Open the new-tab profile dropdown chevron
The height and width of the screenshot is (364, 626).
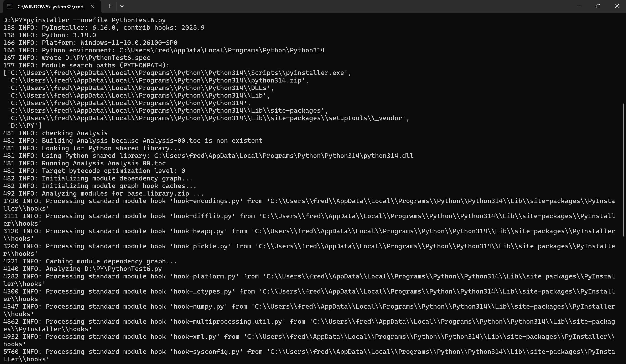pos(122,7)
